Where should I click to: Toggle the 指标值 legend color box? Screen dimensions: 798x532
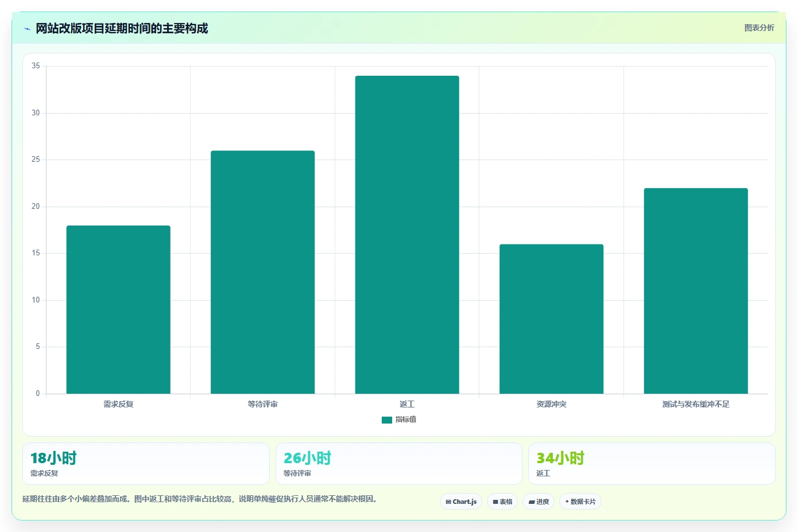pos(386,420)
